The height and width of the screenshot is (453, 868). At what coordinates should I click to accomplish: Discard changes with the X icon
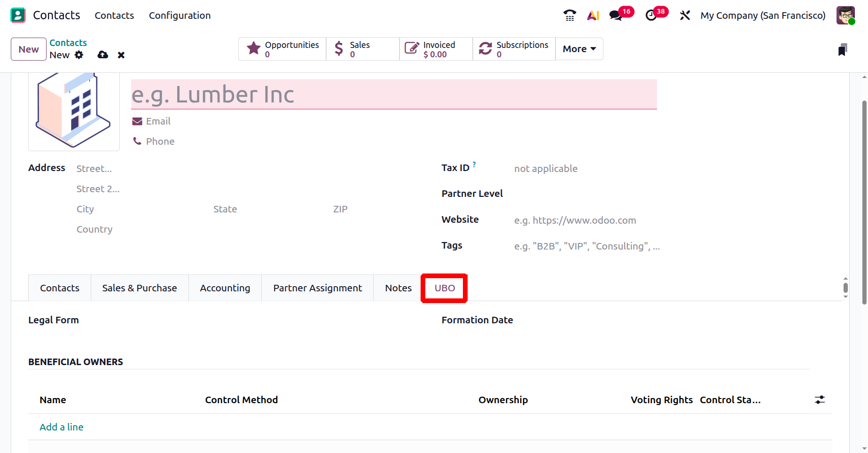(121, 55)
